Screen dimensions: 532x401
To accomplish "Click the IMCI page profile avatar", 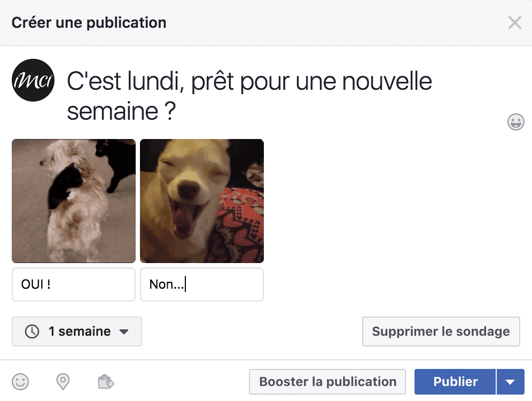I will (x=33, y=80).
